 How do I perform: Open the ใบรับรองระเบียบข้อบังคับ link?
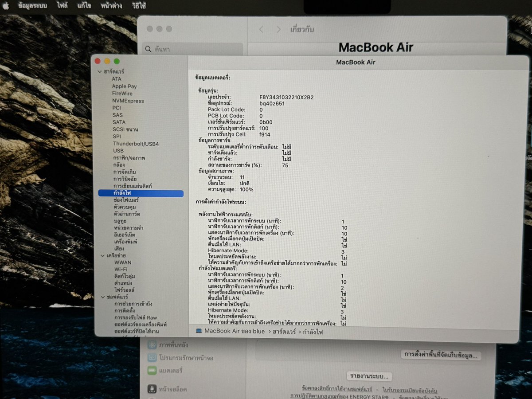tap(411, 390)
